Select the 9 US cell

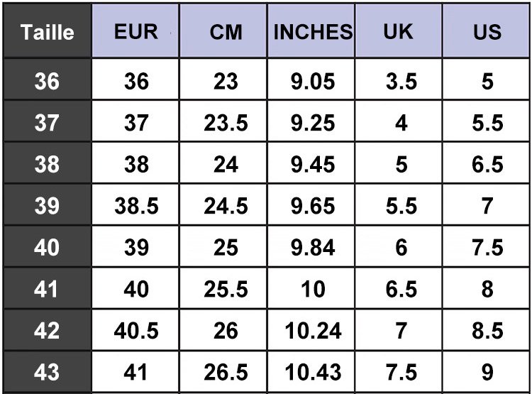[487, 371]
